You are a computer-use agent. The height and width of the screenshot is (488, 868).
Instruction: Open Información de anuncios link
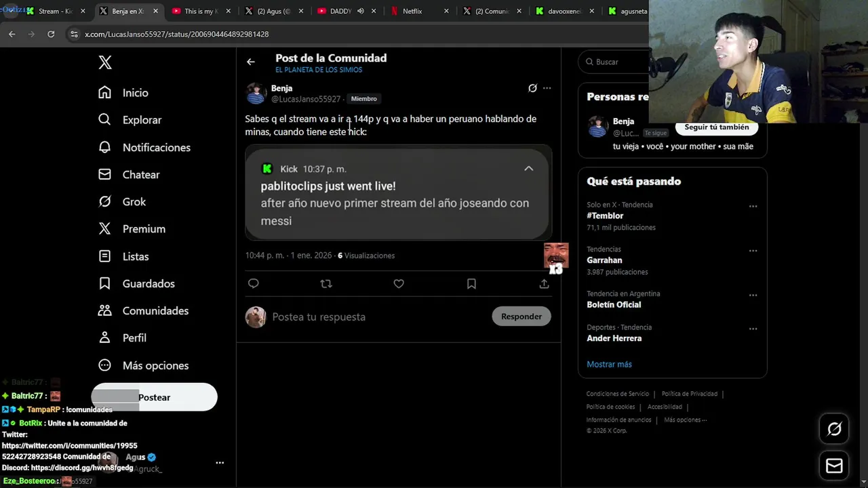[618, 420]
